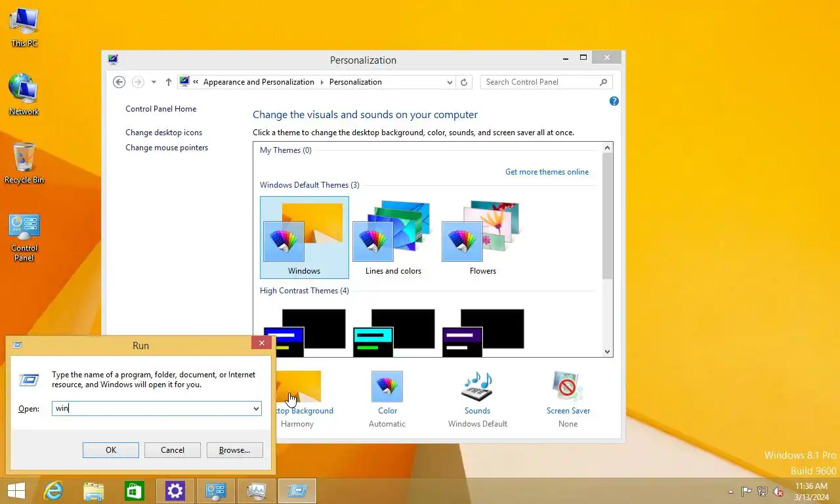Image resolution: width=840 pixels, height=504 pixels.
Task: Open Control Panel Home link
Action: [x=161, y=109]
